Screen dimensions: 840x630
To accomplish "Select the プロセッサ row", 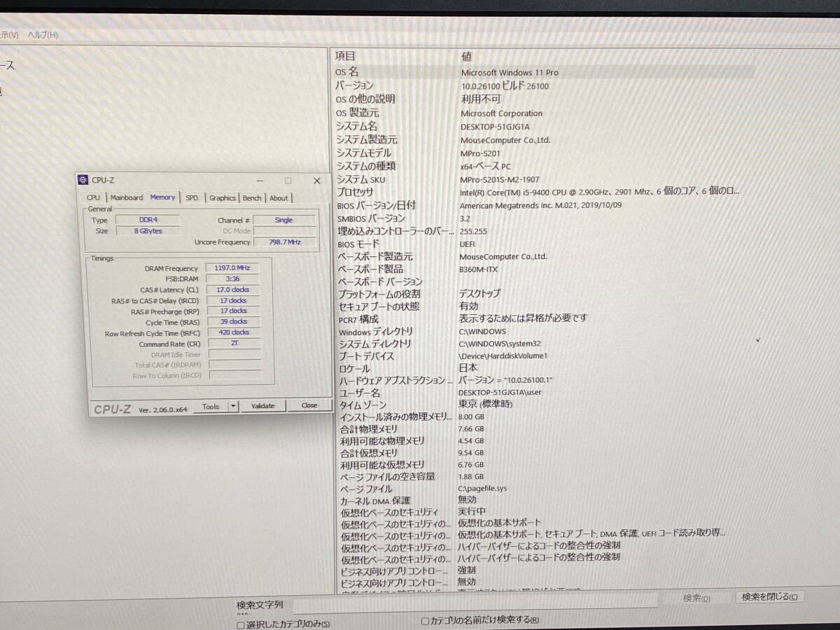I will pyautogui.click(x=544, y=192).
